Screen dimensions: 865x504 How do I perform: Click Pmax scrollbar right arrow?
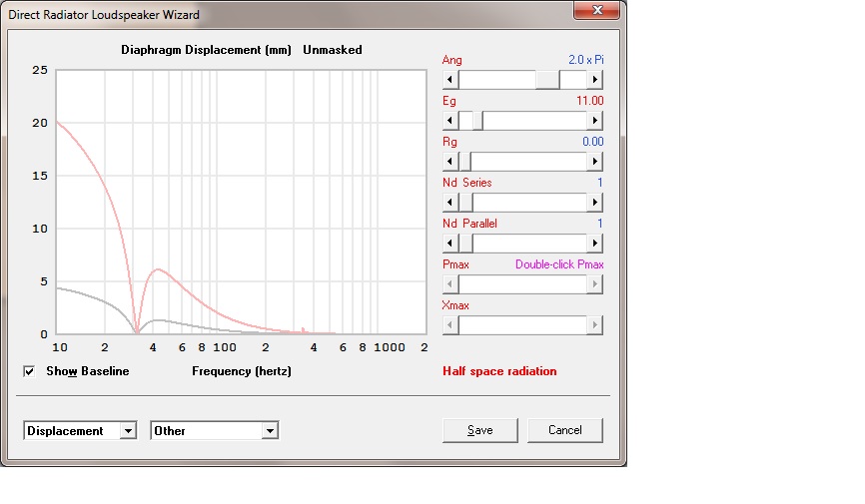594,284
